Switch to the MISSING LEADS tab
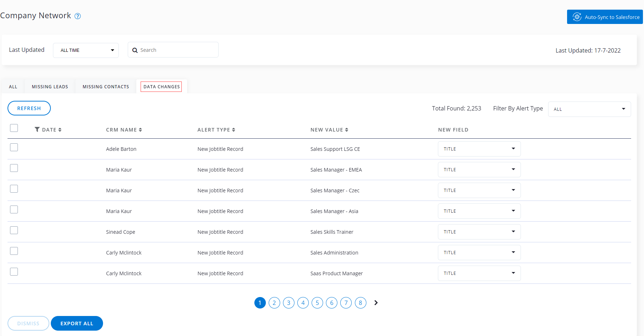This screenshot has height=336, width=644. point(50,87)
